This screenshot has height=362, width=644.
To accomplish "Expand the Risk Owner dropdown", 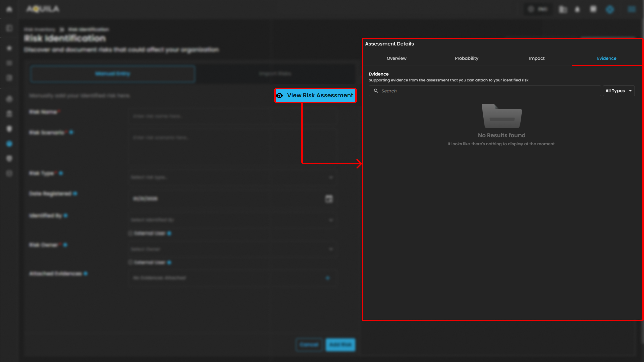I will point(331,249).
